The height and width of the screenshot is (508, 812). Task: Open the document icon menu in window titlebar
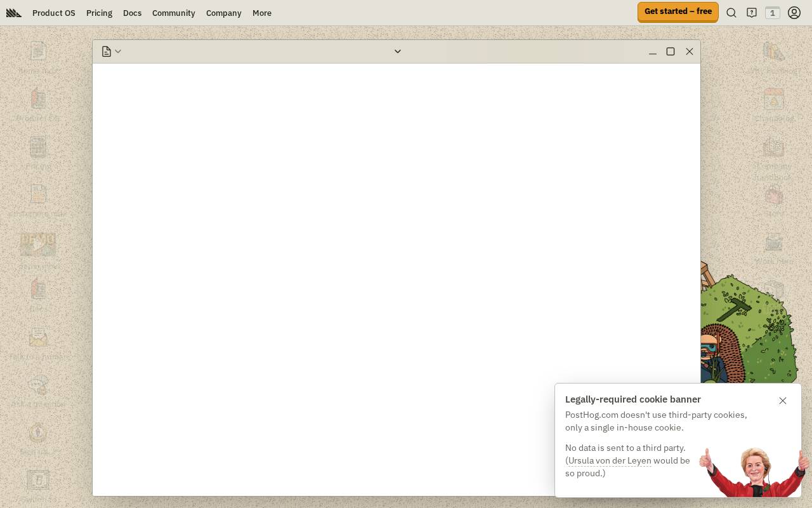pos(111,51)
